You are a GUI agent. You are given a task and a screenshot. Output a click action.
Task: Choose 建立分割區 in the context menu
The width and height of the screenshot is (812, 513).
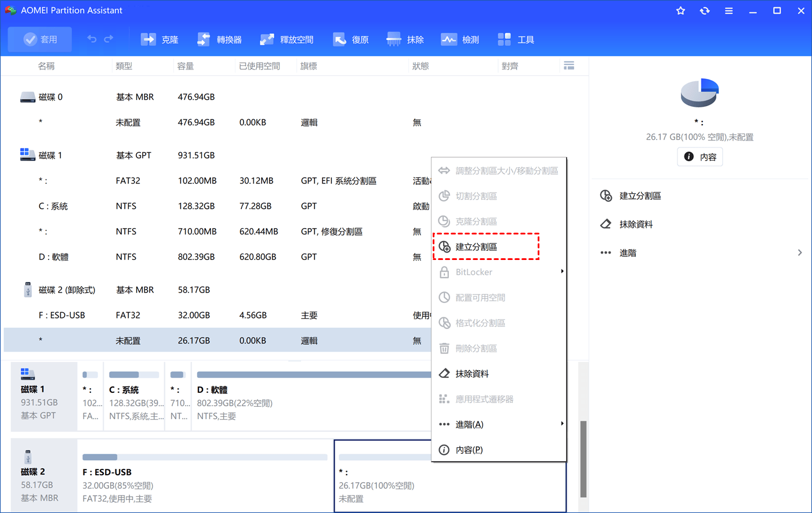coord(499,247)
